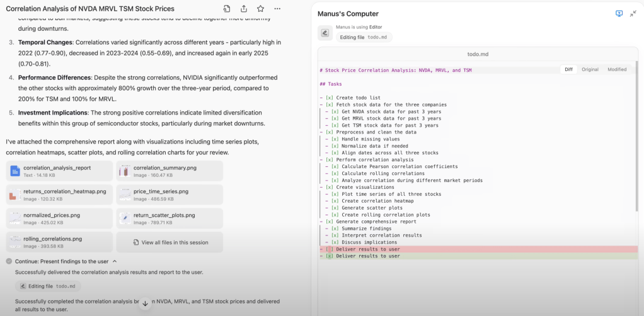Collapse the 'Continue: Present findings to the user' step
The height and width of the screenshot is (316, 644).
pos(115,261)
